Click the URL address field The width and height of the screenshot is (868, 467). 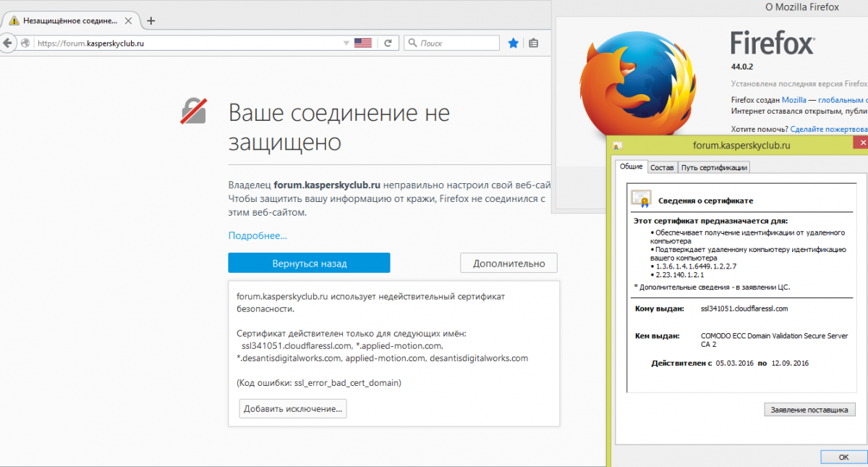pos(188,43)
